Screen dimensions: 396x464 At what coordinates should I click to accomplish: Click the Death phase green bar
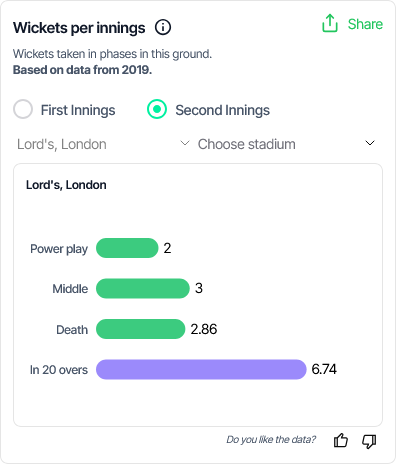click(x=140, y=329)
